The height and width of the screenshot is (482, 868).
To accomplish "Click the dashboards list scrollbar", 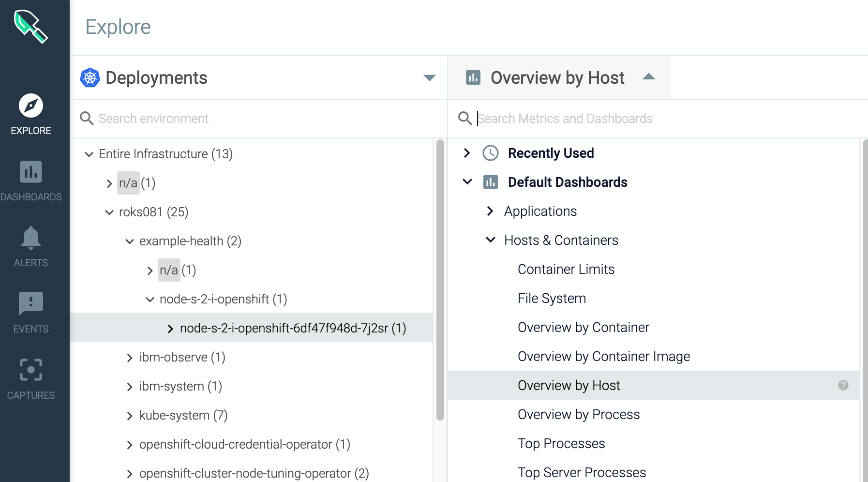I will [865, 310].
